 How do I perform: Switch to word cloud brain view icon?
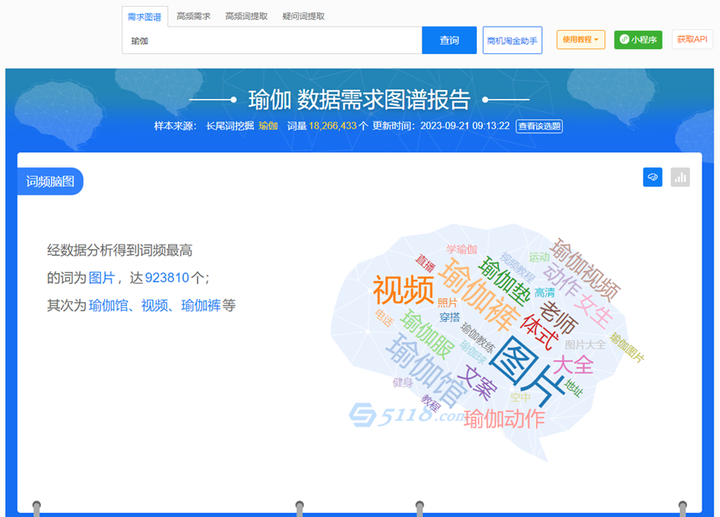point(652,177)
